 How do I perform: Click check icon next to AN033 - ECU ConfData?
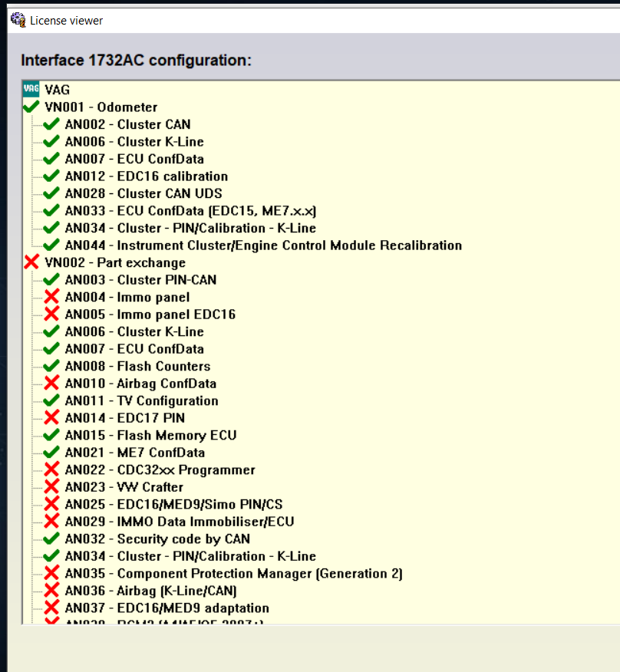(51, 210)
